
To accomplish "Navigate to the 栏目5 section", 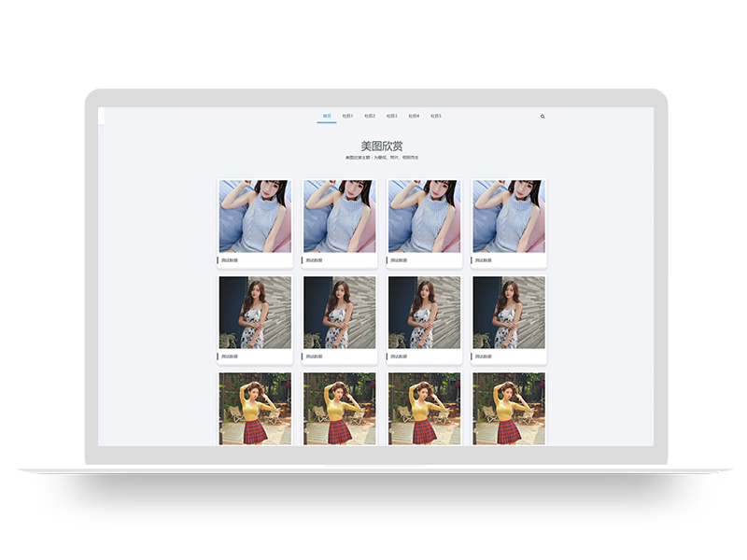I will click(436, 117).
